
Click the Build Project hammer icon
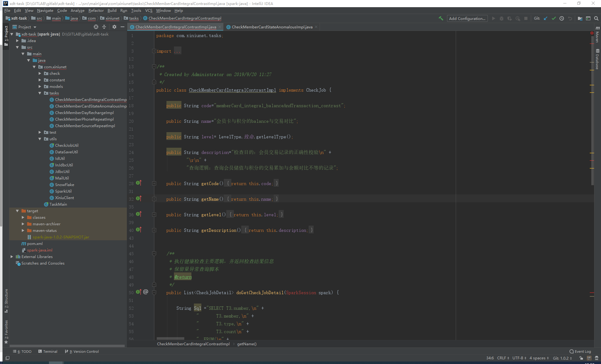point(441,18)
